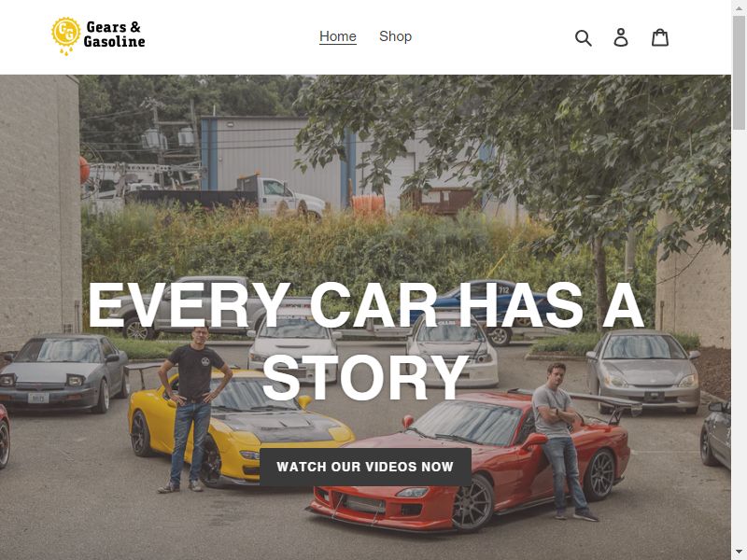
Task: Click the silver hatchback on the right
Action: point(643,371)
